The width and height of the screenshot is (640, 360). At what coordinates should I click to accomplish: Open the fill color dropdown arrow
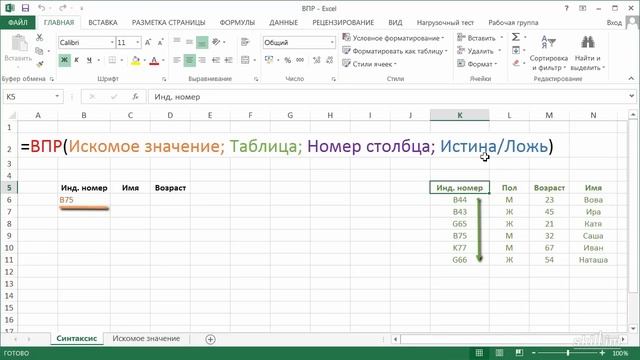144,60
